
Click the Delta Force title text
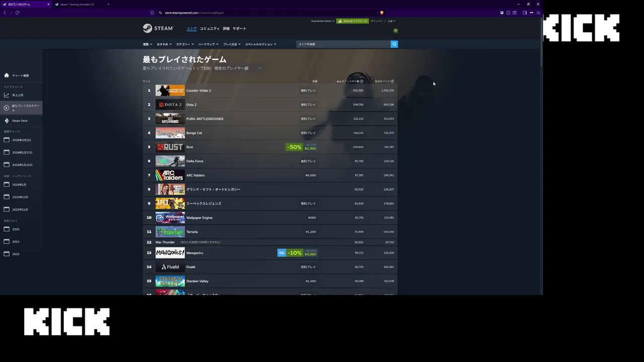point(195,161)
